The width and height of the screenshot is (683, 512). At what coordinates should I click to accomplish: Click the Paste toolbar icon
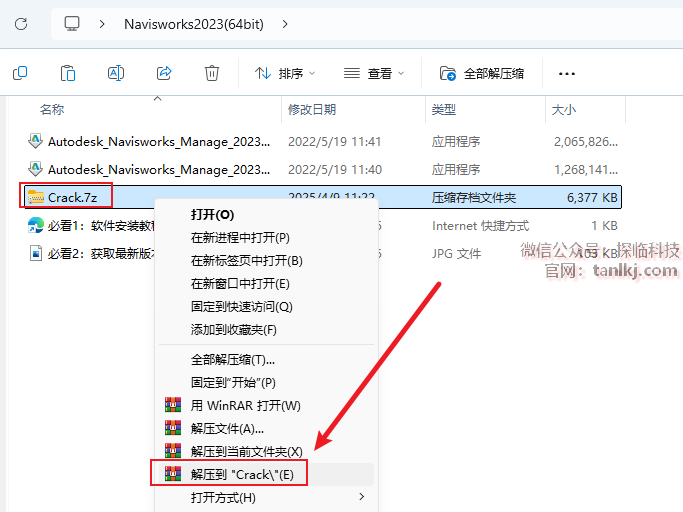(x=68, y=73)
